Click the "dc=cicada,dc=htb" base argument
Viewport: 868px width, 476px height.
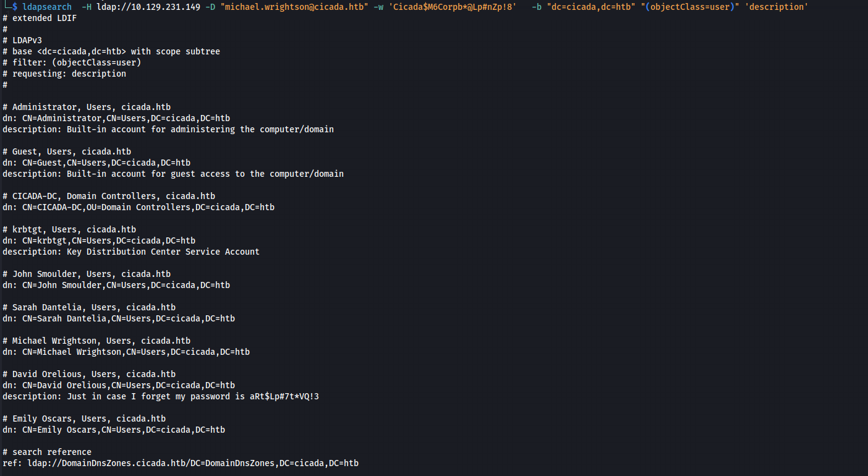(591, 7)
